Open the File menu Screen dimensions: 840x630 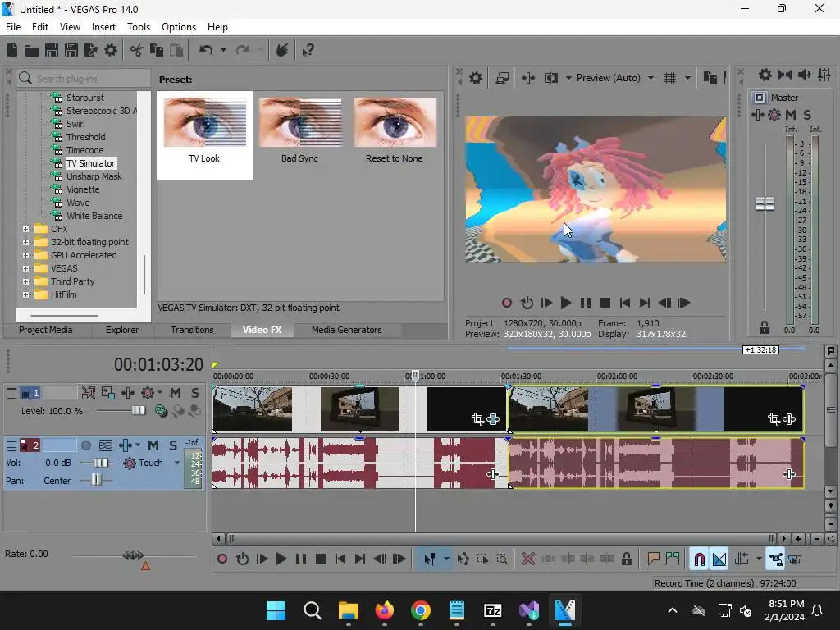13,27
